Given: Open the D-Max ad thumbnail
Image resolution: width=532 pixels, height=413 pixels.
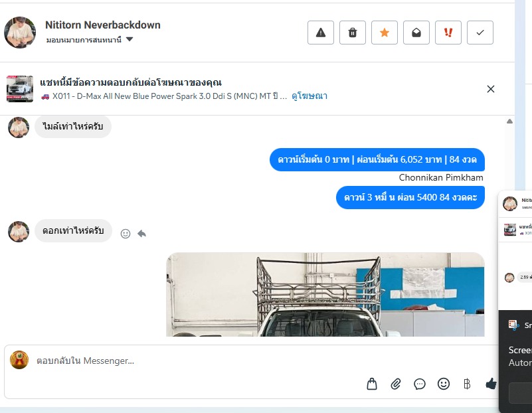Looking at the screenshot, I should coord(20,89).
